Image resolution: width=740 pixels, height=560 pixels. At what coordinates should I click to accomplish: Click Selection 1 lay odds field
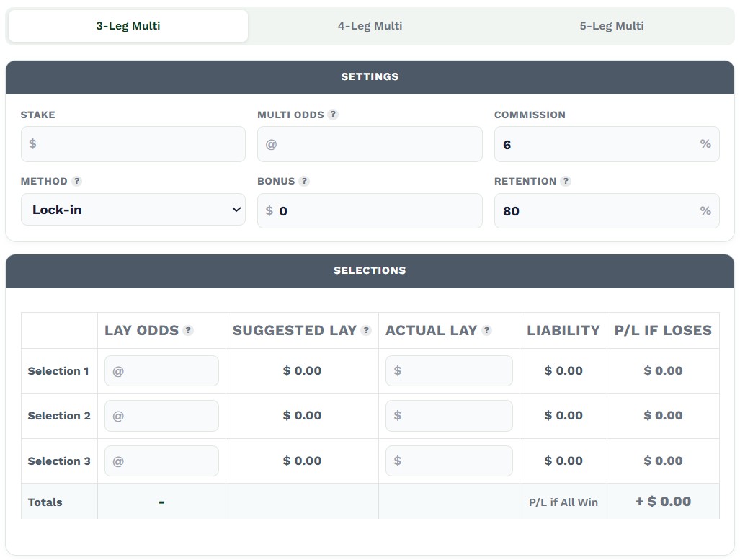(161, 370)
